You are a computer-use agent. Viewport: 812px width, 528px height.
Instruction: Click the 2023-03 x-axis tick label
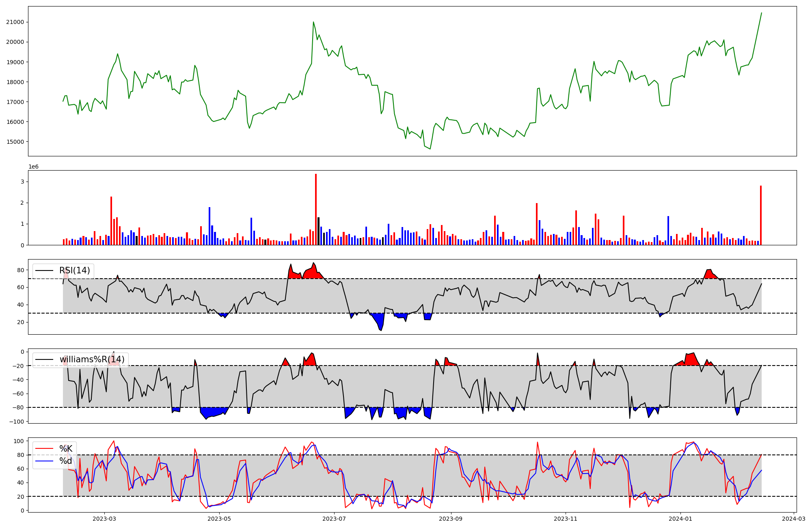coord(104,519)
